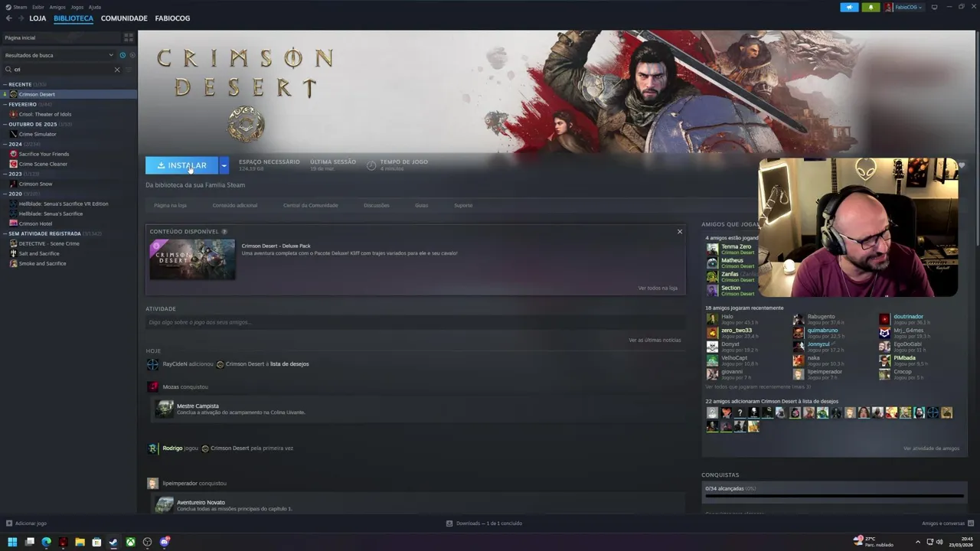Open the FabioCOG account dropdown
Image resolution: width=980 pixels, height=551 pixels.
point(904,7)
